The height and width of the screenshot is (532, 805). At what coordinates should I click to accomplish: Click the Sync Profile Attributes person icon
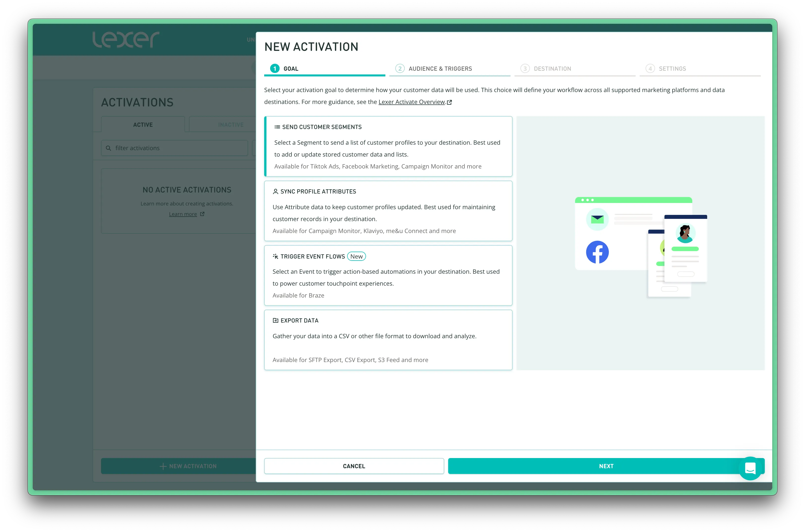(275, 191)
